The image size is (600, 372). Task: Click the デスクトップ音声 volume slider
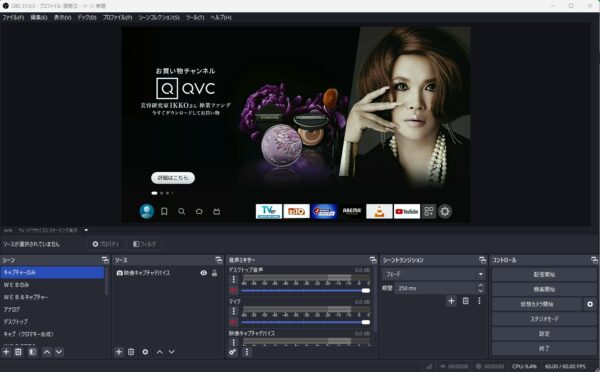pos(305,291)
